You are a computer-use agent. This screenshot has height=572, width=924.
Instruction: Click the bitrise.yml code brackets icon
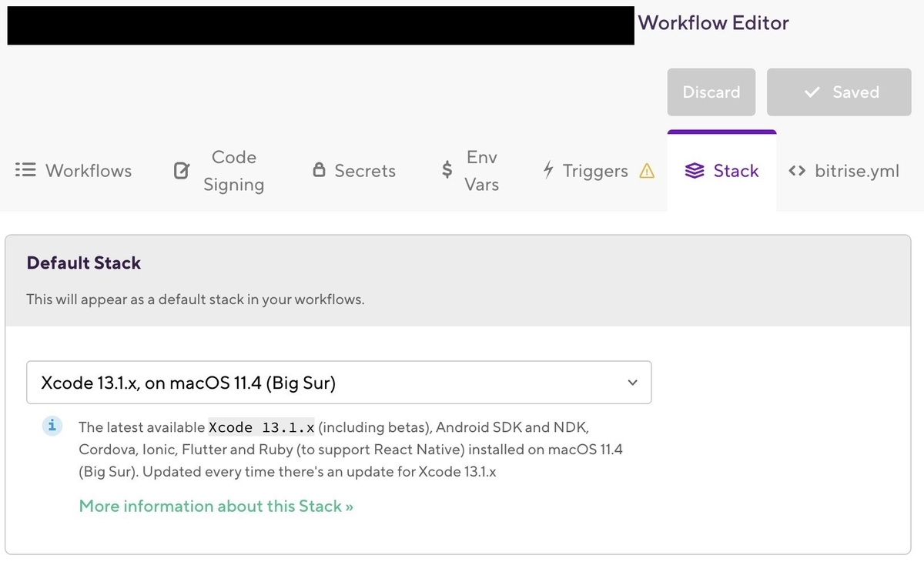click(797, 171)
